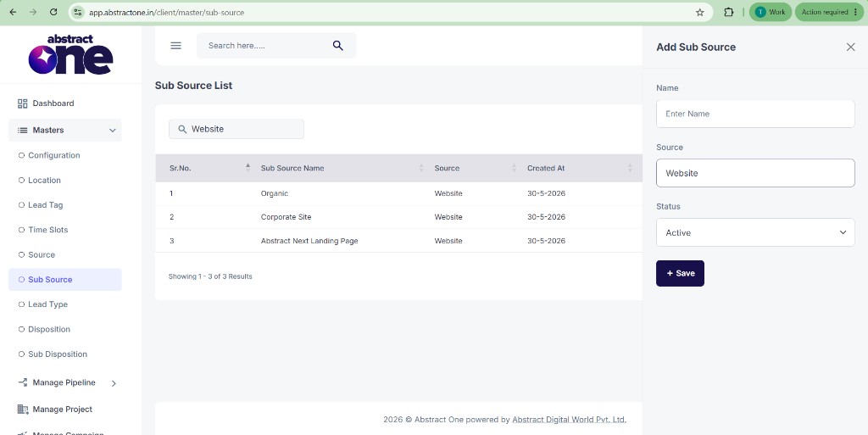The height and width of the screenshot is (435, 868).
Task: Open Dashboard in the sidebar
Action: coord(53,103)
